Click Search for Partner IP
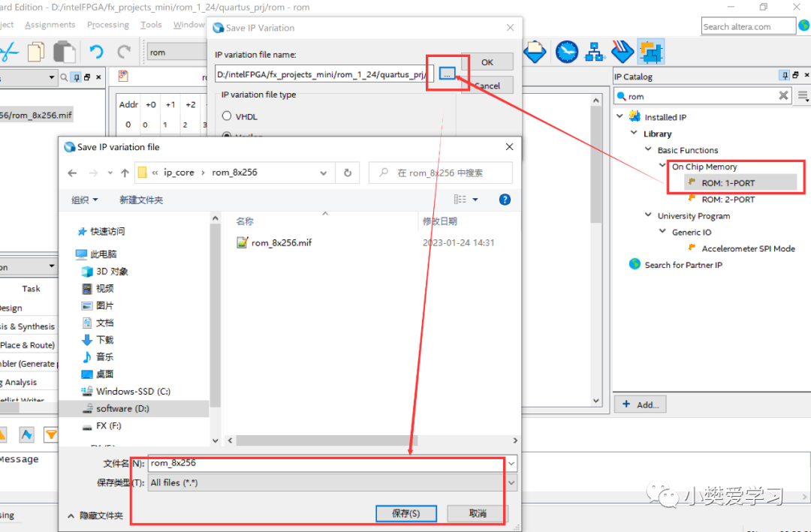811x532 pixels. pos(683,265)
